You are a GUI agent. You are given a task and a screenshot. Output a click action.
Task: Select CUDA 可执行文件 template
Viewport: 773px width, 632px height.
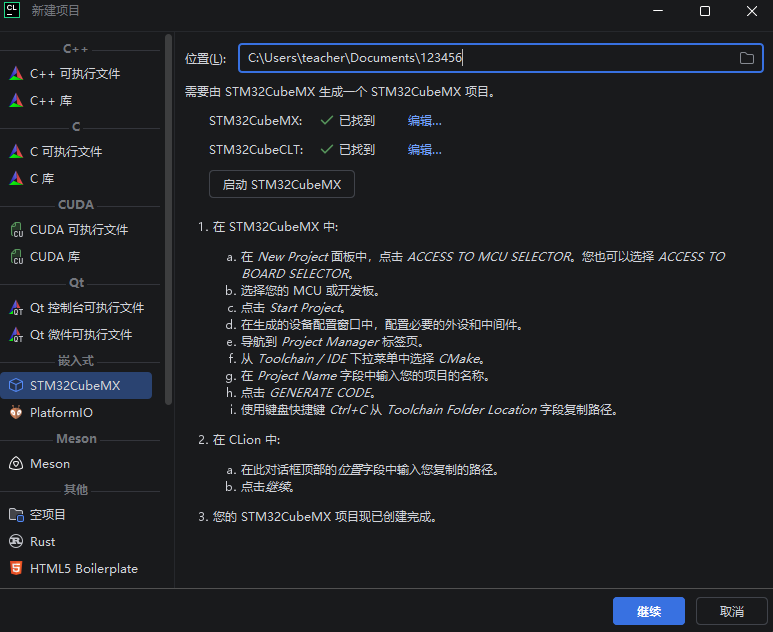76,230
